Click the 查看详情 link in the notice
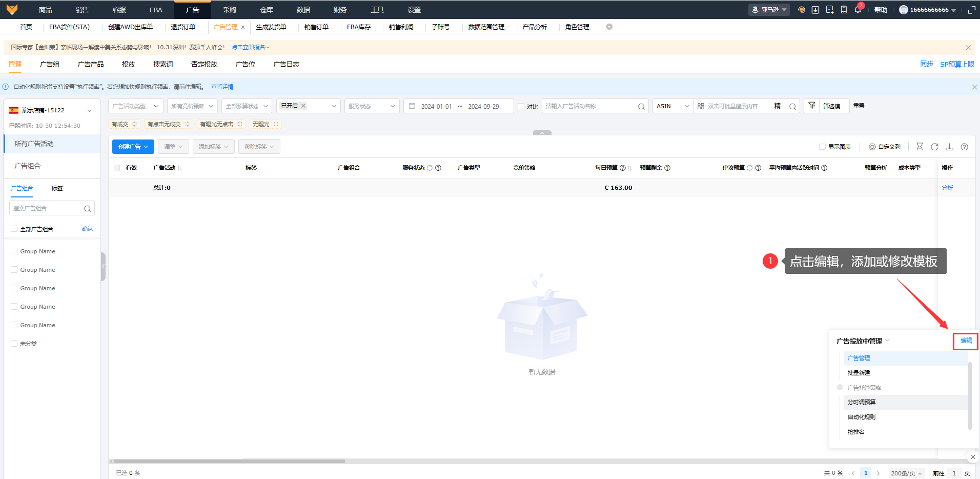 (x=222, y=87)
